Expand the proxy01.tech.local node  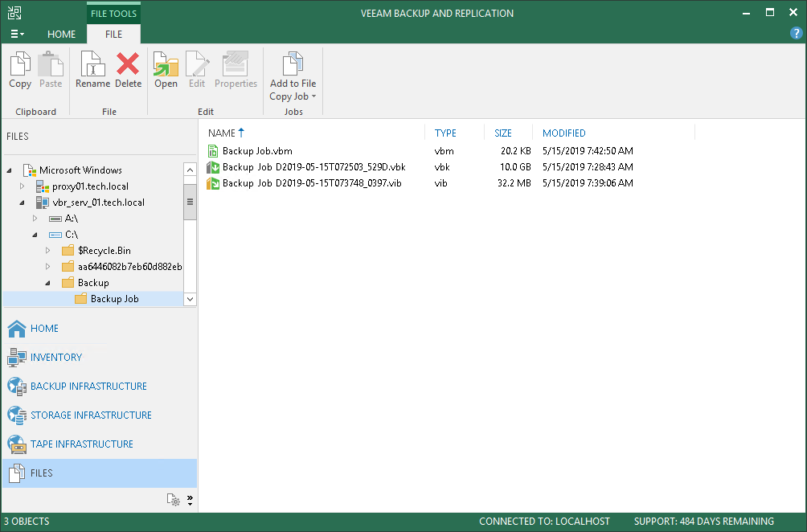point(23,186)
